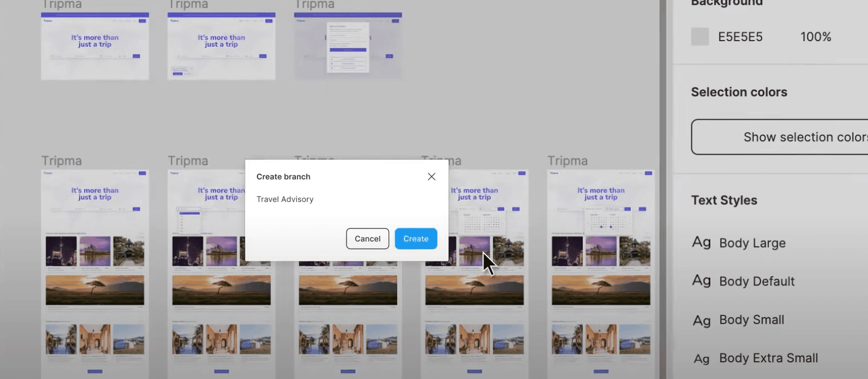Screen dimensions: 868x379
Task: Close the Create branch dialog
Action: (x=431, y=176)
